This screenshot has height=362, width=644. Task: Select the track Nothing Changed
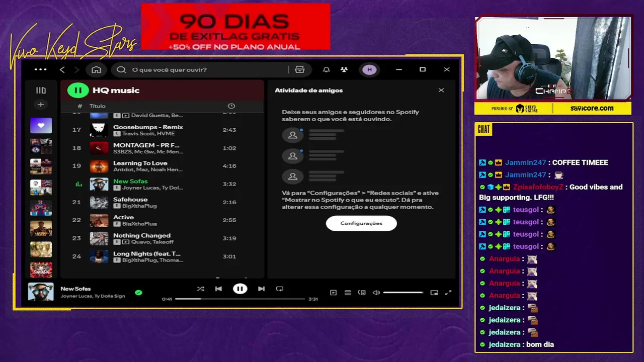click(x=162, y=238)
